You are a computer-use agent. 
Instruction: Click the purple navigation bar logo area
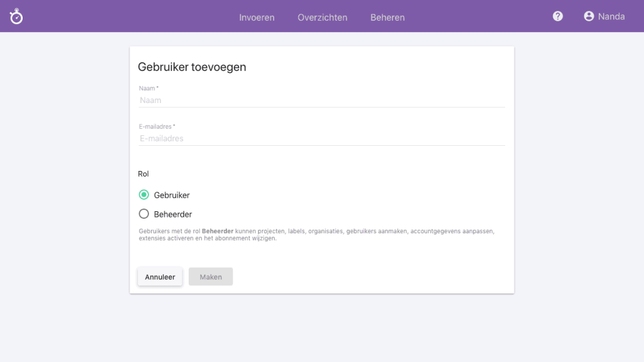pyautogui.click(x=16, y=16)
